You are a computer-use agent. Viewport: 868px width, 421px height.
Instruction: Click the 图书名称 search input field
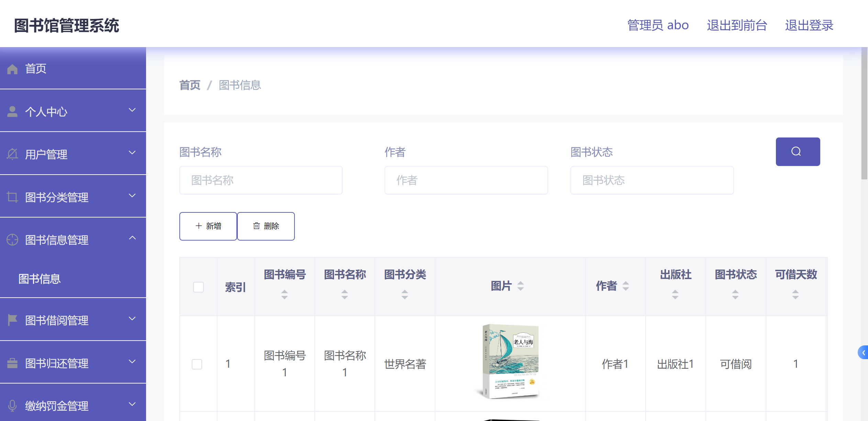tap(260, 180)
